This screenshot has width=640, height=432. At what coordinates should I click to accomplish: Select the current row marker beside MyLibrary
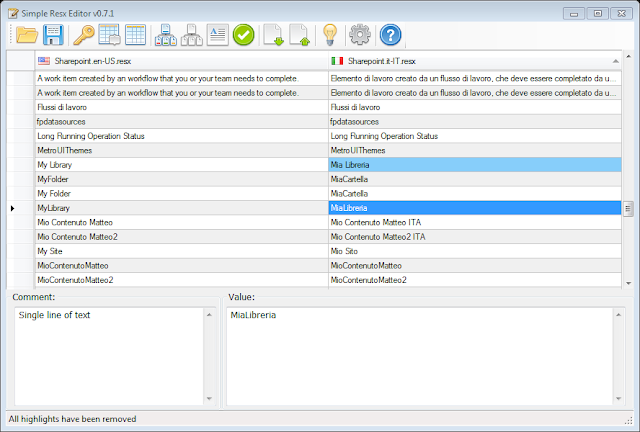pyautogui.click(x=13, y=208)
